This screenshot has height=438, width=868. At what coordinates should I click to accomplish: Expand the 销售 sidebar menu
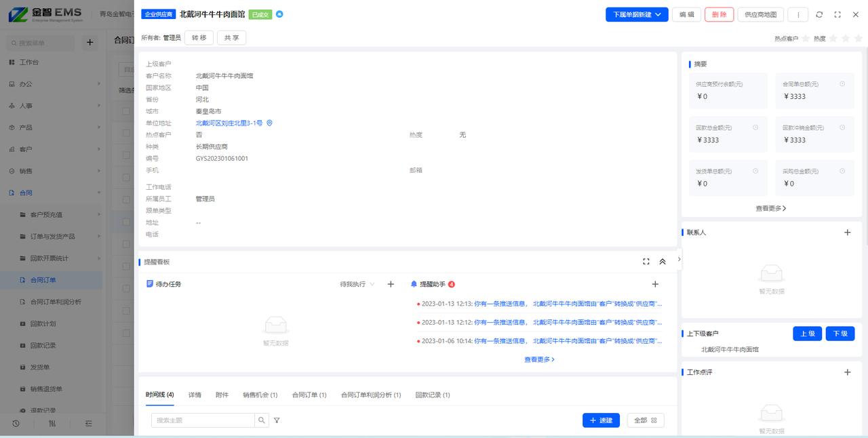click(53, 171)
